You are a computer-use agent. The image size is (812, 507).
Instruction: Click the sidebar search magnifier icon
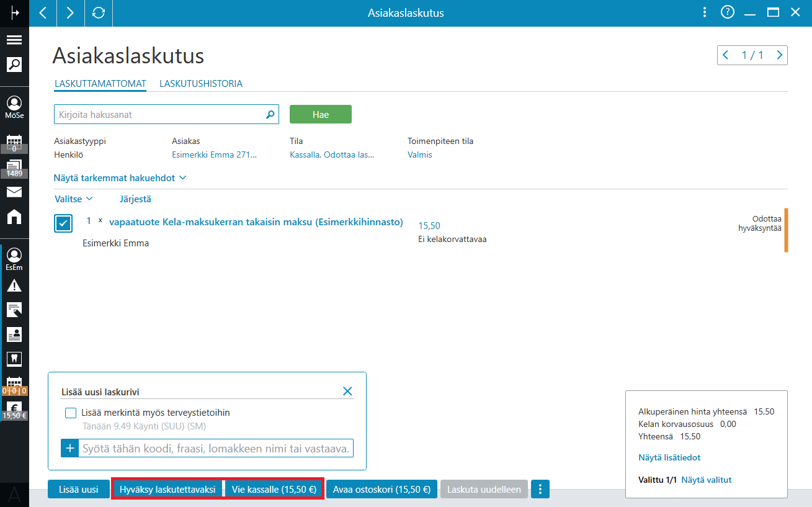(14, 64)
